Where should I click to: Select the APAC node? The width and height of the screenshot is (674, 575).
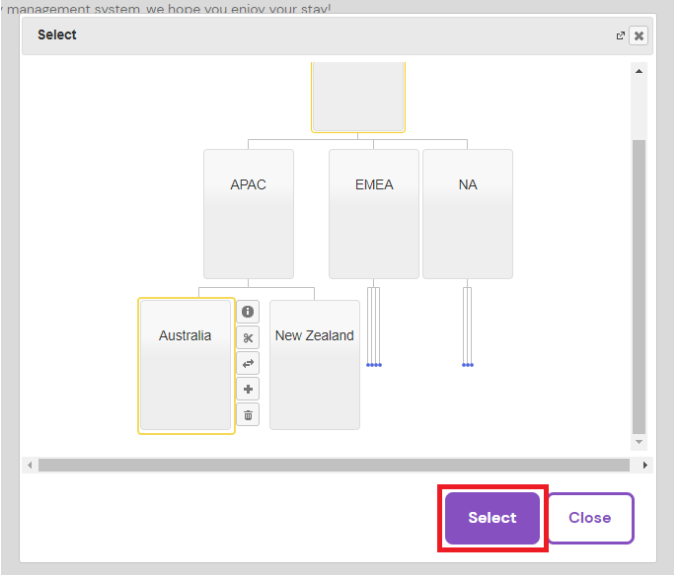[248, 214]
